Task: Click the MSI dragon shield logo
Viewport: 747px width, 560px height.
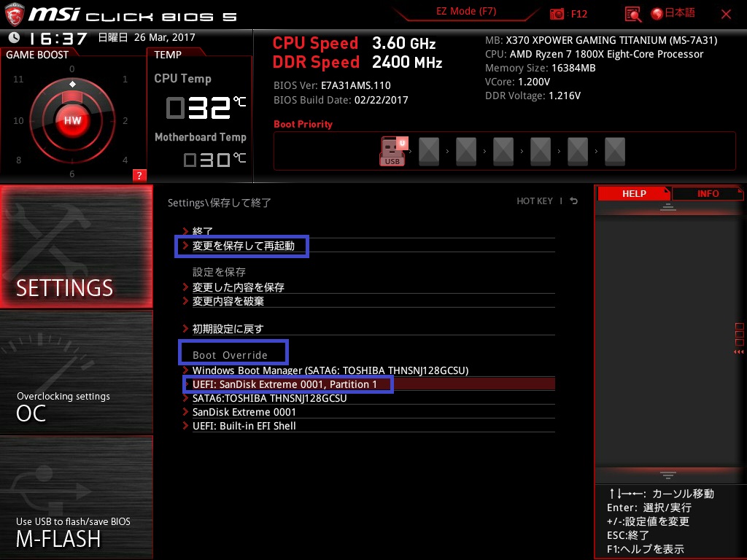Action: tap(14, 15)
